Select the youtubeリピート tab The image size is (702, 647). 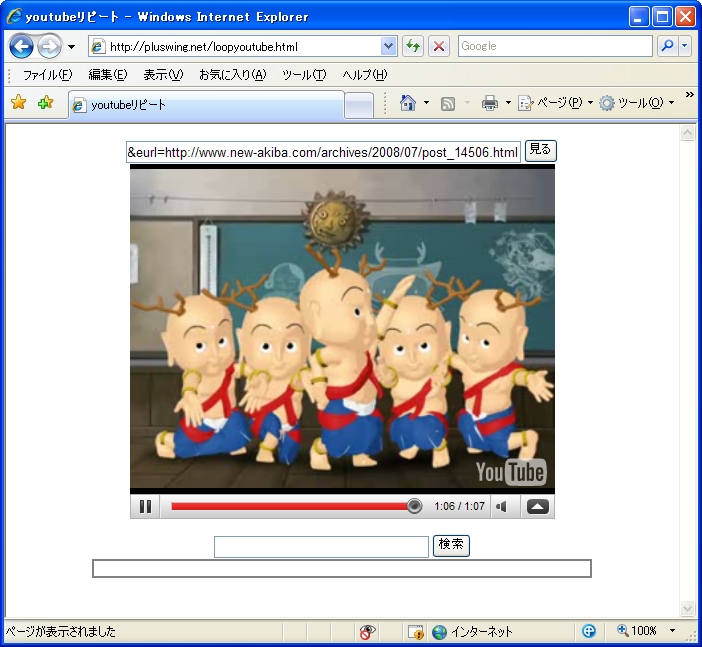[206, 105]
